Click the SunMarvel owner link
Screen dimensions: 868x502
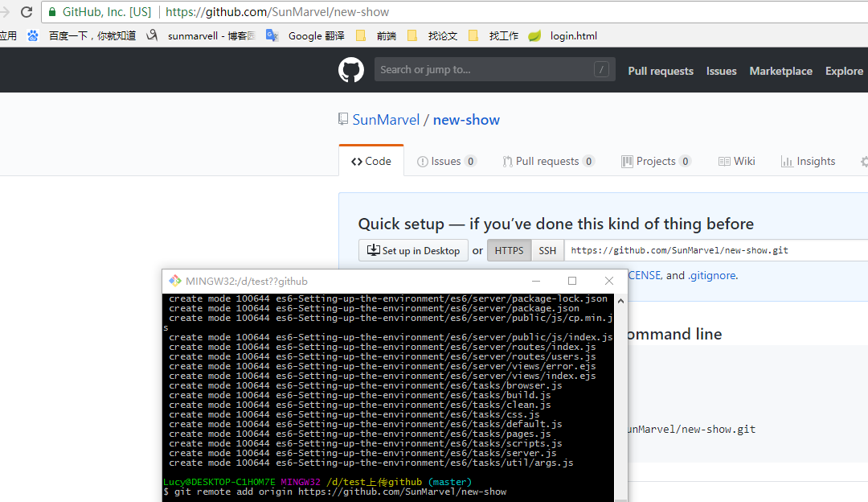pyautogui.click(x=386, y=120)
